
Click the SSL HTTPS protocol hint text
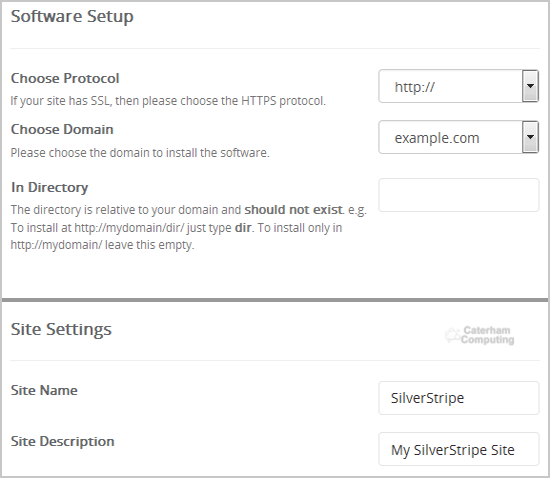[168, 101]
